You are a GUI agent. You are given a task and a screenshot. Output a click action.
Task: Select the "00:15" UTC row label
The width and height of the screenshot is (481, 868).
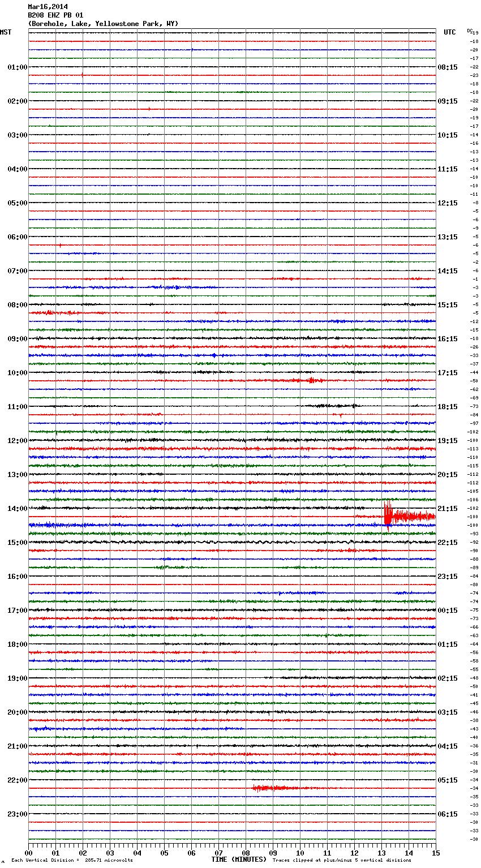pos(448,611)
